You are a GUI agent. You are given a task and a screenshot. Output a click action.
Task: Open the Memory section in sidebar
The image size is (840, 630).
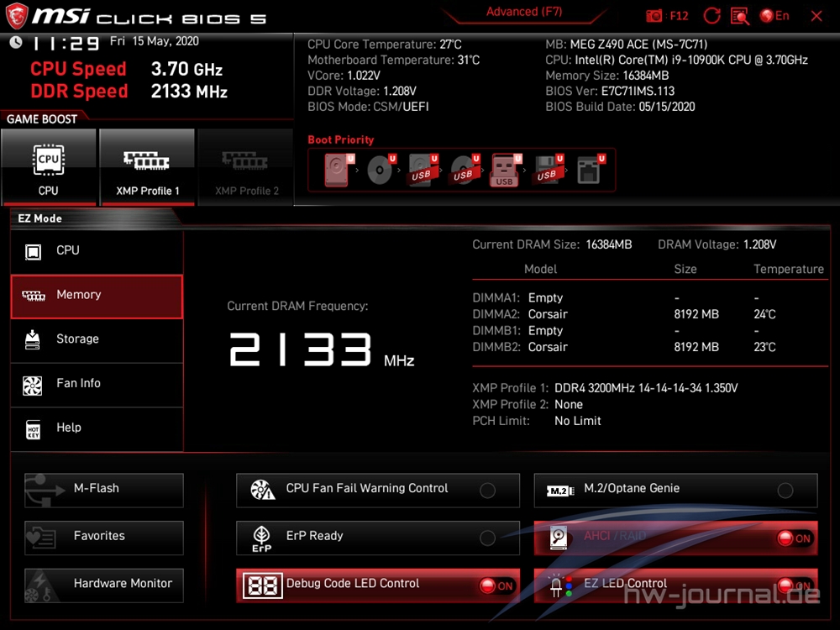point(97,297)
